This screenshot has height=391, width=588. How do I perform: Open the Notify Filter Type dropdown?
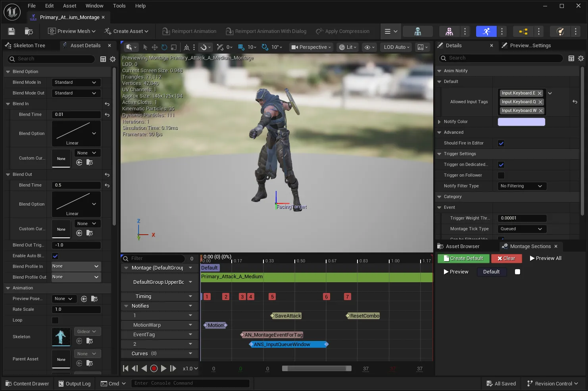point(522,186)
